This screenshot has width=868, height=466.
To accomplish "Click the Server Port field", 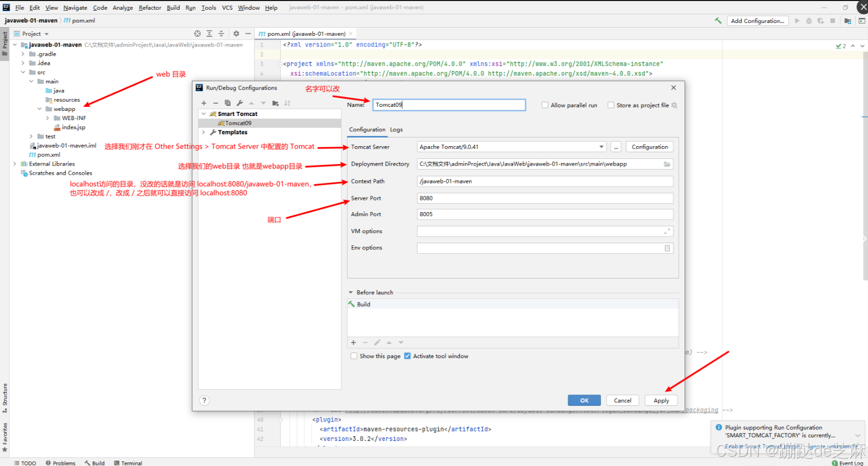I will 545,198.
